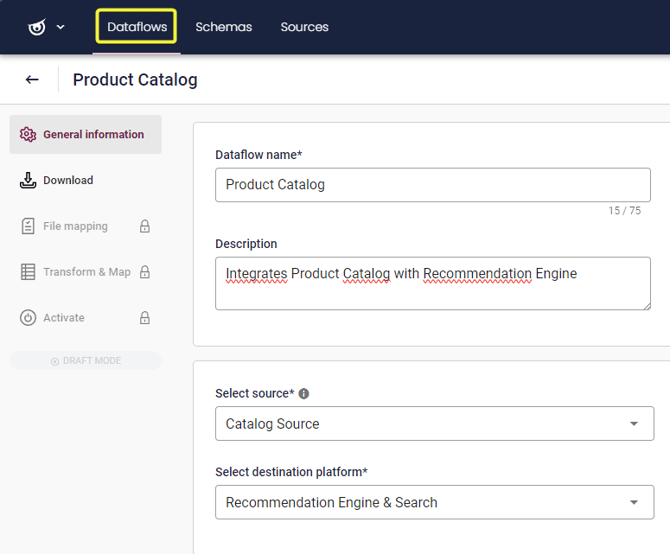Click the Activate power icon
The width and height of the screenshot is (670, 554).
tap(28, 318)
